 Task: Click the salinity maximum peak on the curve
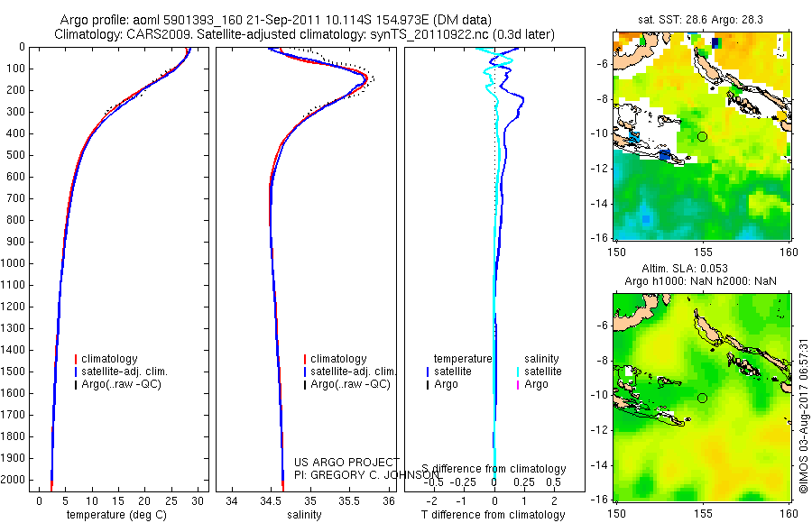tap(366, 78)
